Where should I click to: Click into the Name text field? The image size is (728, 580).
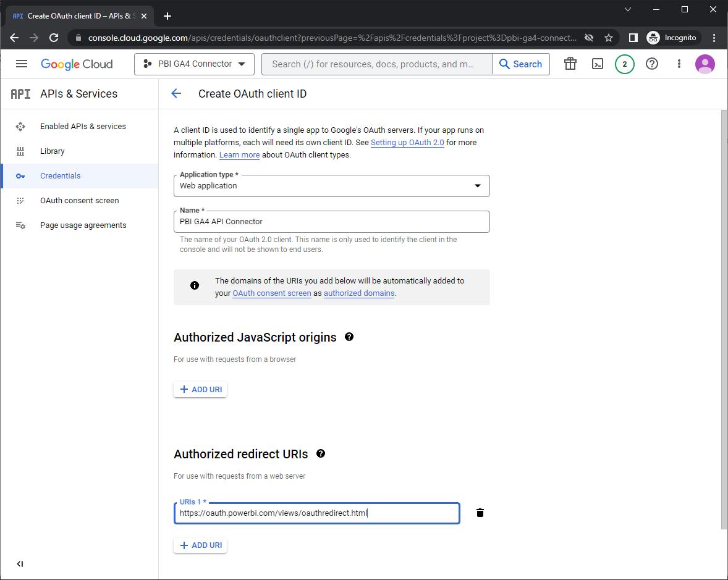(332, 222)
